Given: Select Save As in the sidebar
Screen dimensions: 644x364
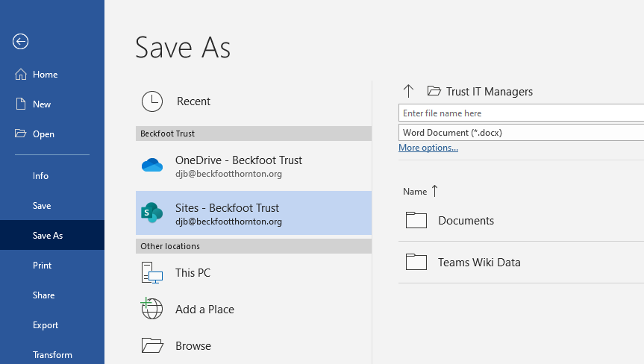Looking at the screenshot, I should (x=52, y=235).
